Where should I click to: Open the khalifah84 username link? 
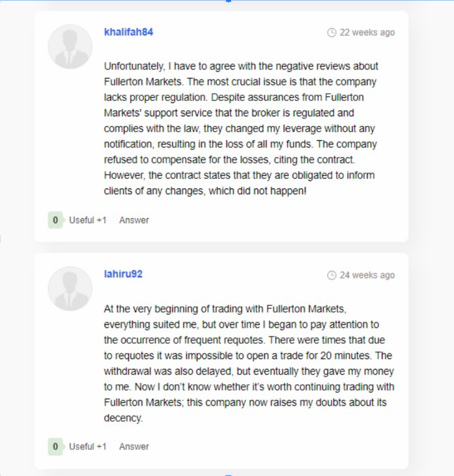click(x=128, y=32)
